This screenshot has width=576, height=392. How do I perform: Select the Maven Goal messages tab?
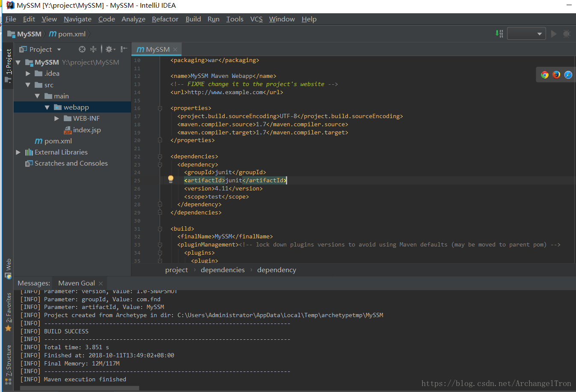pyautogui.click(x=77, y=283)
